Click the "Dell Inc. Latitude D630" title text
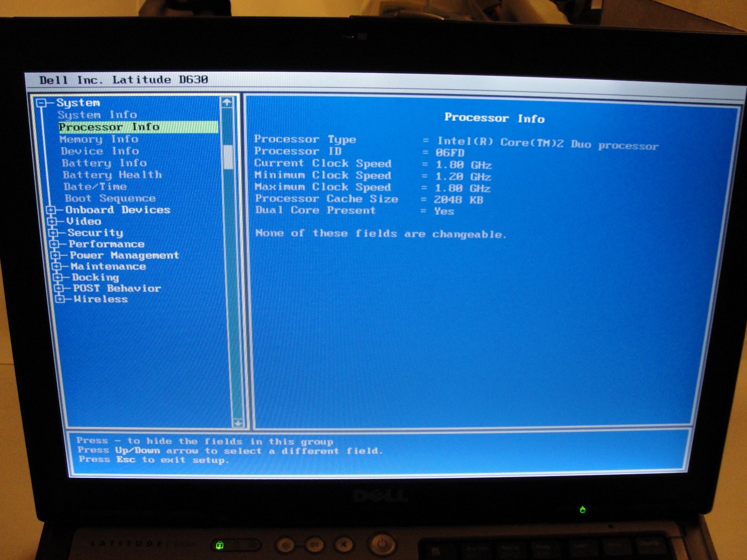Viewport: 747px width, 560px height. pos(124,80)
